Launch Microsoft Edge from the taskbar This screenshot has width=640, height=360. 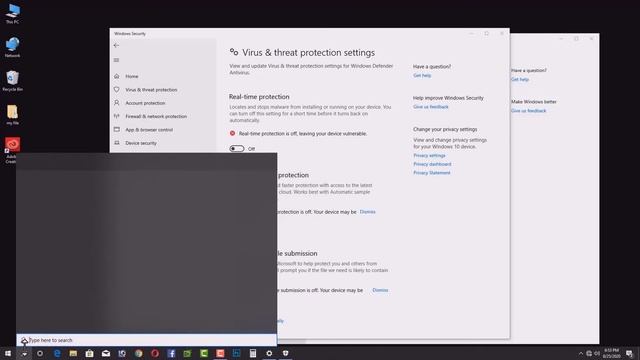click(x=57, y=353)
